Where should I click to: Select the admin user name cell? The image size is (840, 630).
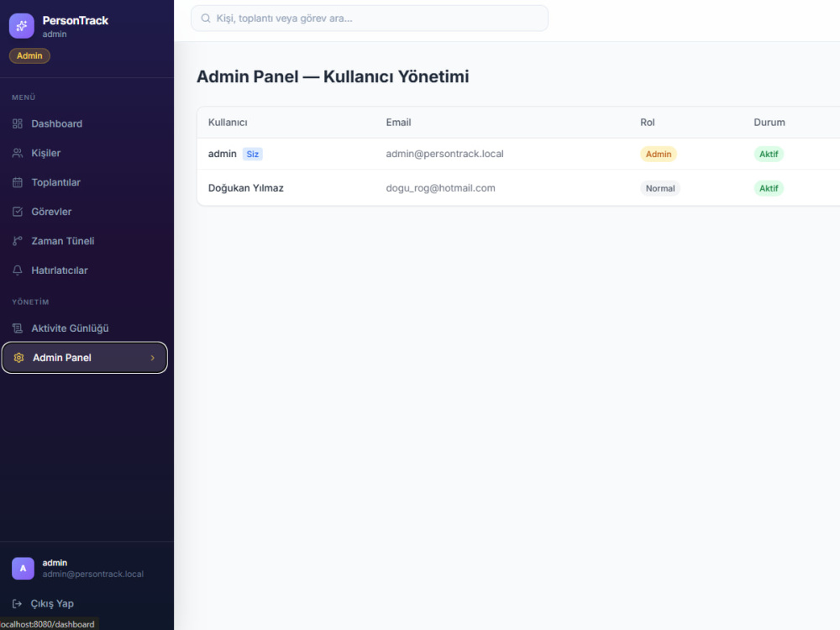pyautogui.click(x=223, y=154)
